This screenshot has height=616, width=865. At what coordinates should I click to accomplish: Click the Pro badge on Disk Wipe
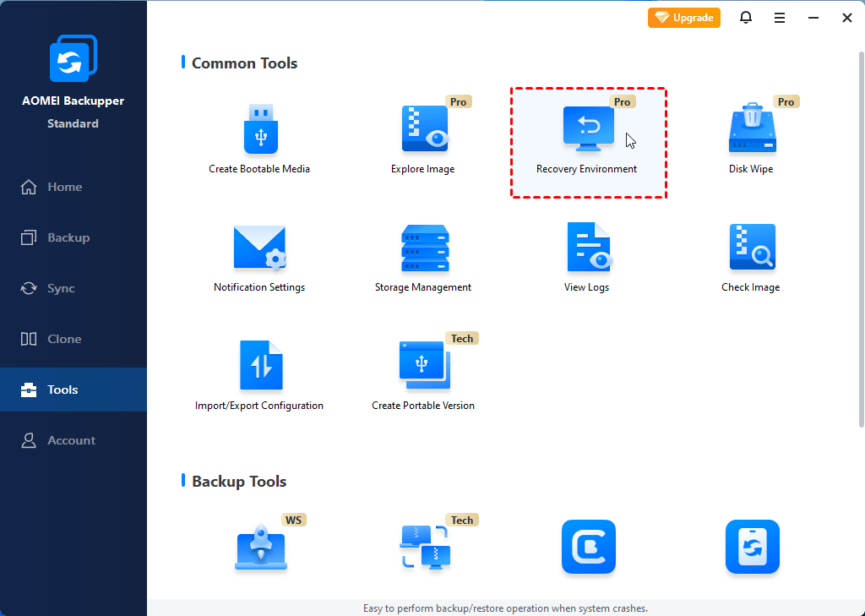click(x=786, y=102)
